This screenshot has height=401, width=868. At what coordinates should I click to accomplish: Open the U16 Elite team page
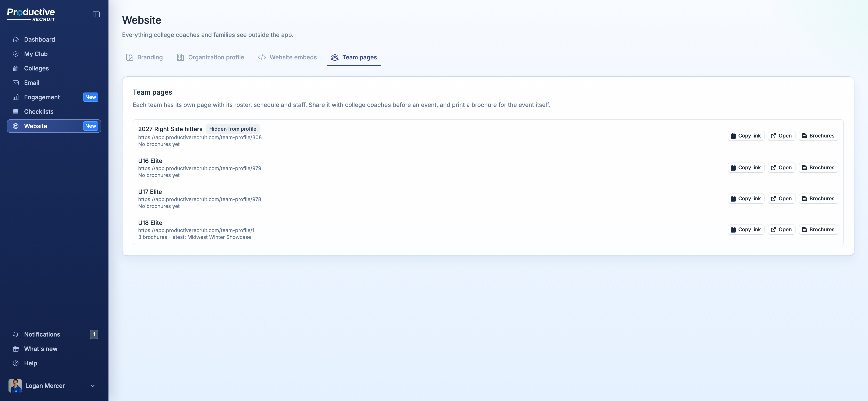tap(782, 168)
